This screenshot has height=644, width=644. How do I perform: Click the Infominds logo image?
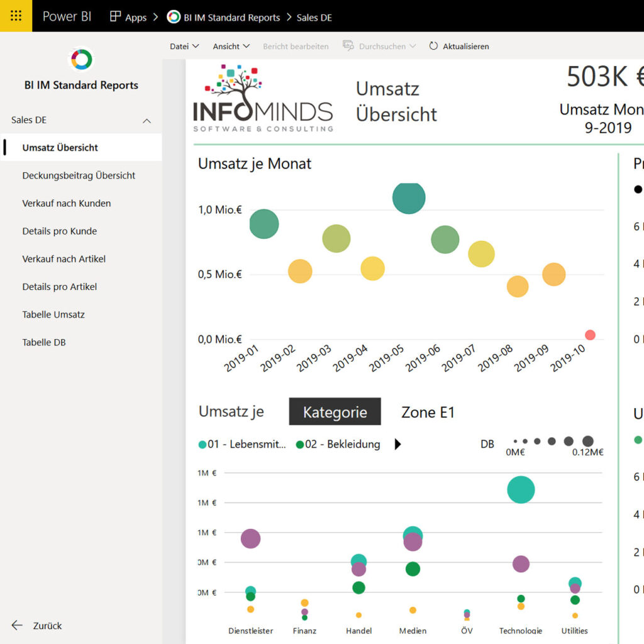tap(263, 99)
